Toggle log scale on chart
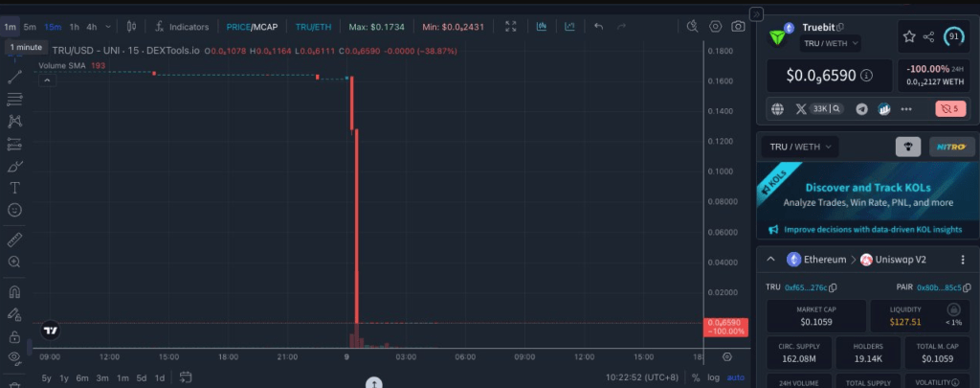 click(713, 377)
